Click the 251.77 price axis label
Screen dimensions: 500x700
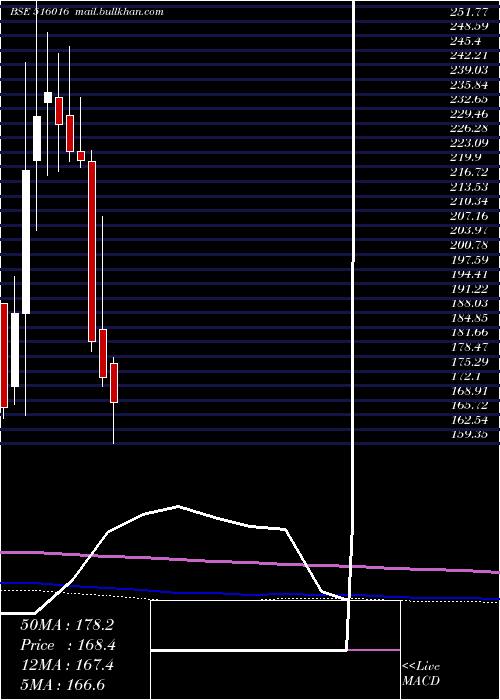coord(469,12)
